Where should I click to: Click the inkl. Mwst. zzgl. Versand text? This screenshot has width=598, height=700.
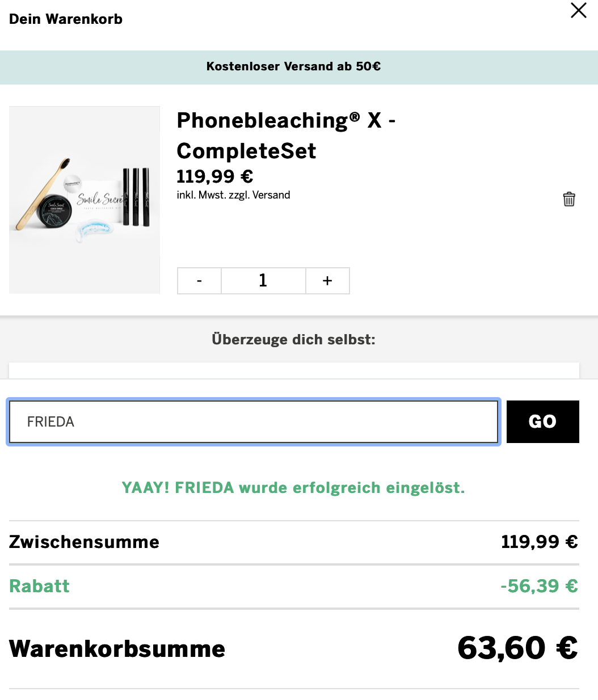[233, 195]
